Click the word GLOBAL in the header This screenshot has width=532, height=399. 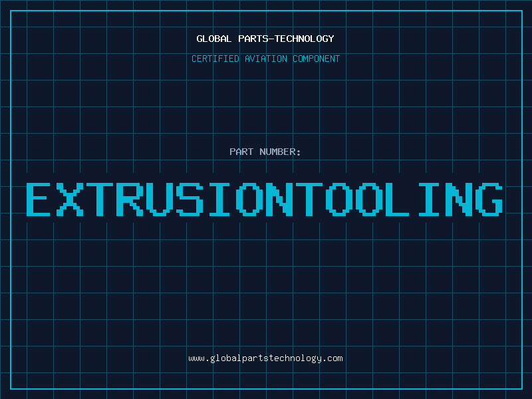click(x=214, y=39)
